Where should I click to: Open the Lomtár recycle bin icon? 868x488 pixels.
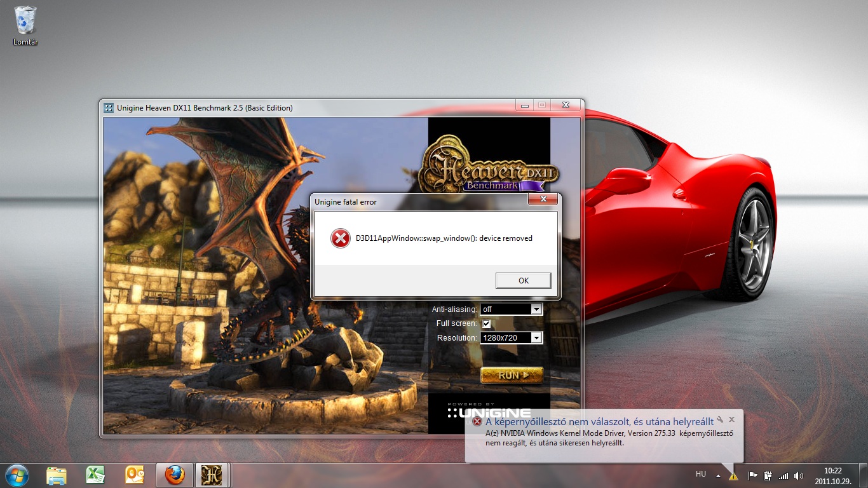[x=25, y=25]
